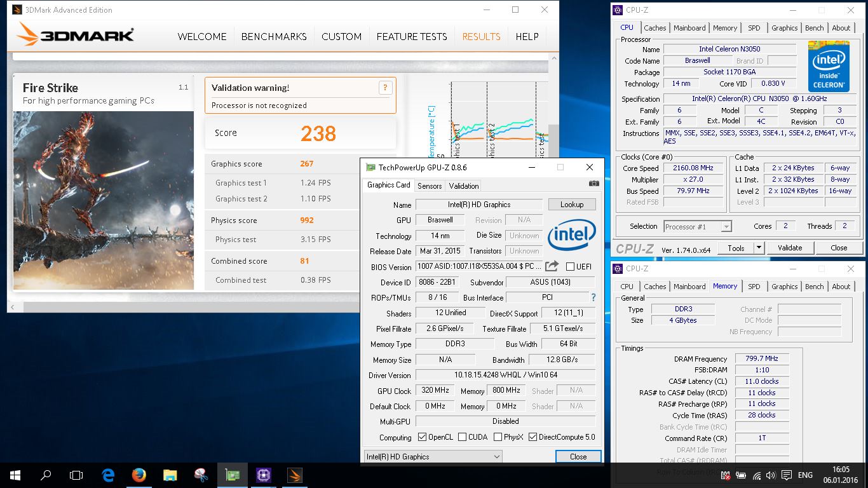Viewport: 868px width, 488px height.
Task: Click the Intel Celeron badge in CPU-Z
Action: pyautogui.click(x=829, y=67)
